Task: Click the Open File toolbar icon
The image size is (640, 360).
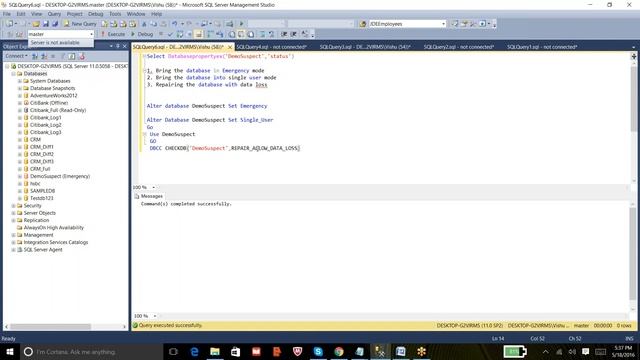Action: click(36, 24)
